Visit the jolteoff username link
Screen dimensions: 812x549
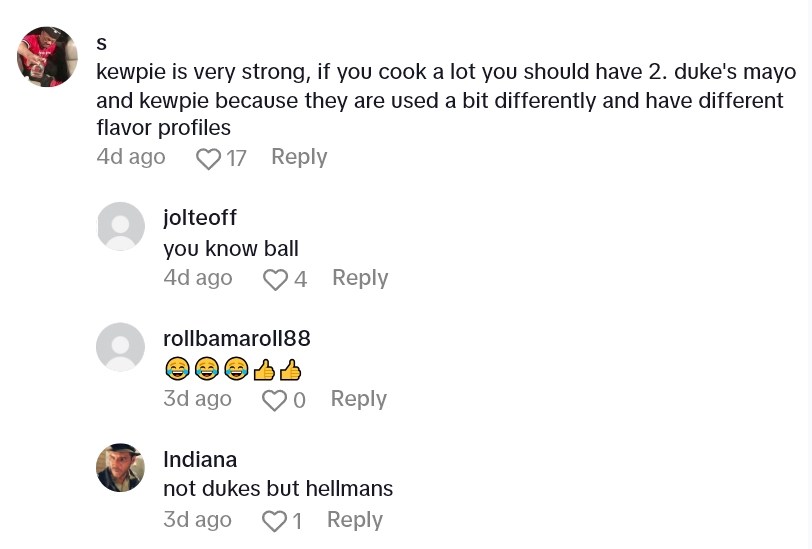click(200, 217)
